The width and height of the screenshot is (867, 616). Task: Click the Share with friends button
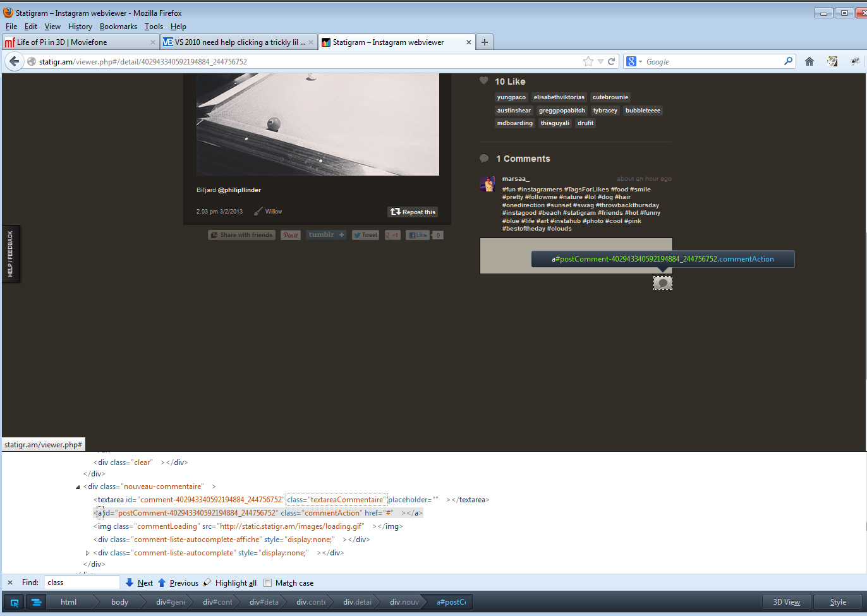[x=241, y=235]
